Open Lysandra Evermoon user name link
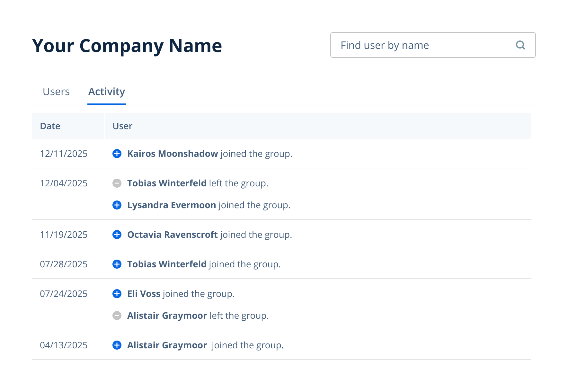This screenshot has height=392, width=568. 172,205
